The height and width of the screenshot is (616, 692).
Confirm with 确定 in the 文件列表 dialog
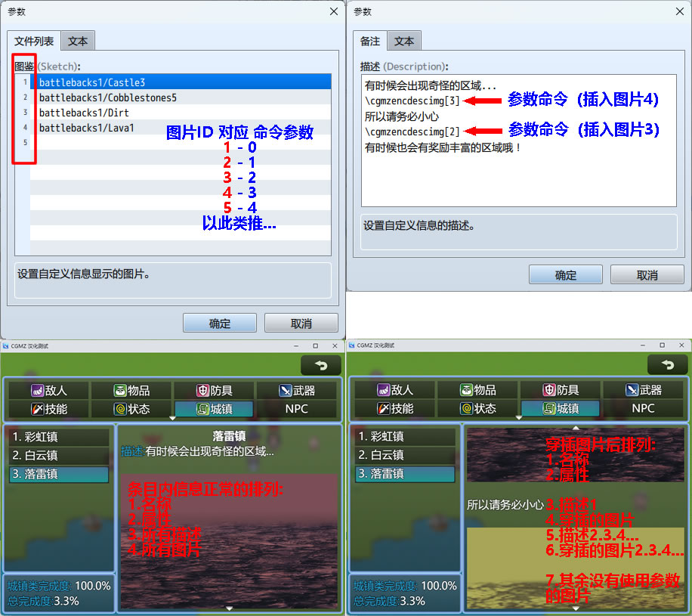pos(220,323)
